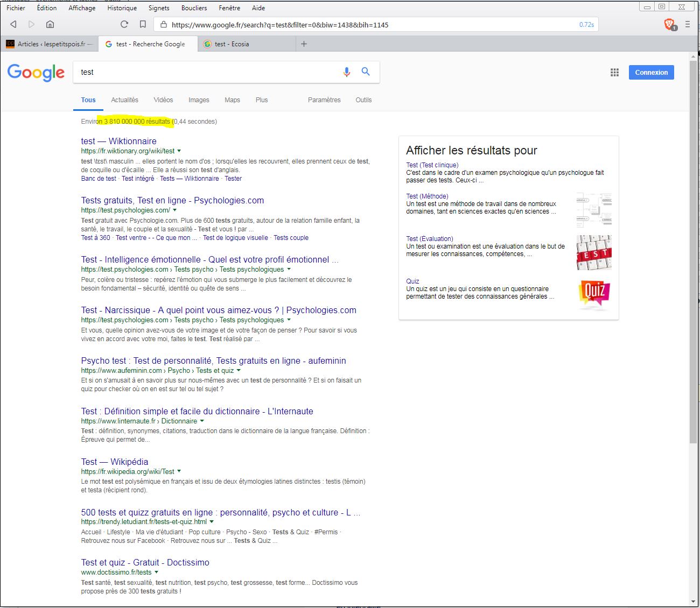
Task: Open the browser hamburger menu
Action: 688,24
